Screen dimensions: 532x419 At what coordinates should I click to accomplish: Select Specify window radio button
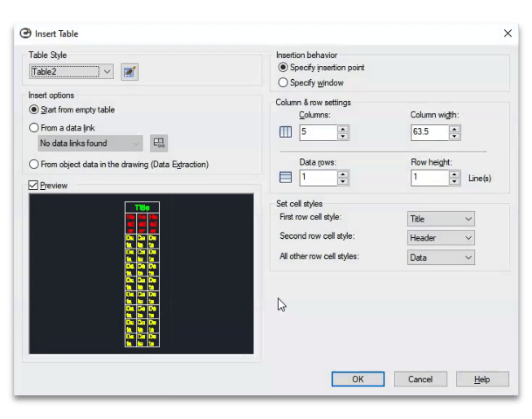click(310, 83)
